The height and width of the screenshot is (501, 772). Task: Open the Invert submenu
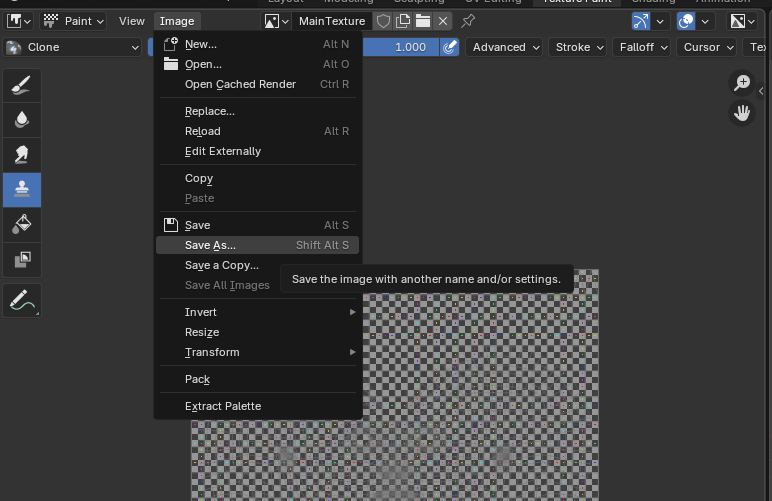tap(257, 312)
